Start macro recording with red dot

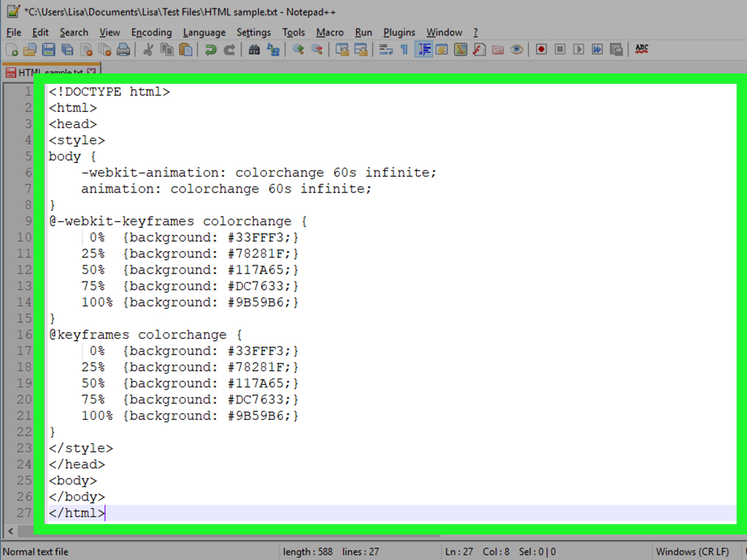click(541, 50)
